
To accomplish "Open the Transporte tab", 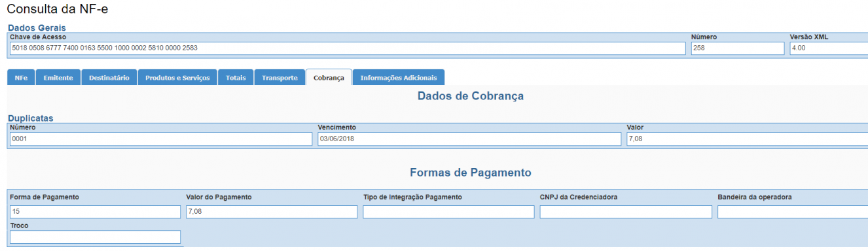I will coord(280,77).
